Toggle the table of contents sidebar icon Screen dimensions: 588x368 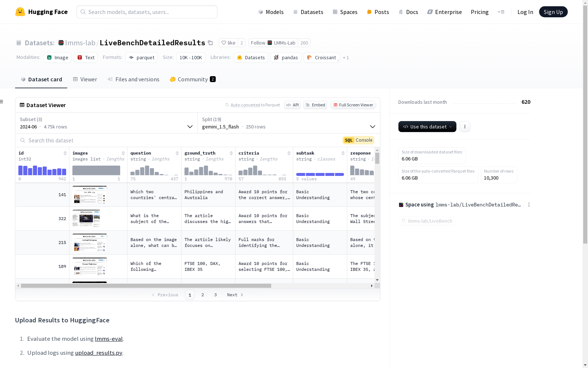(2, 102)
